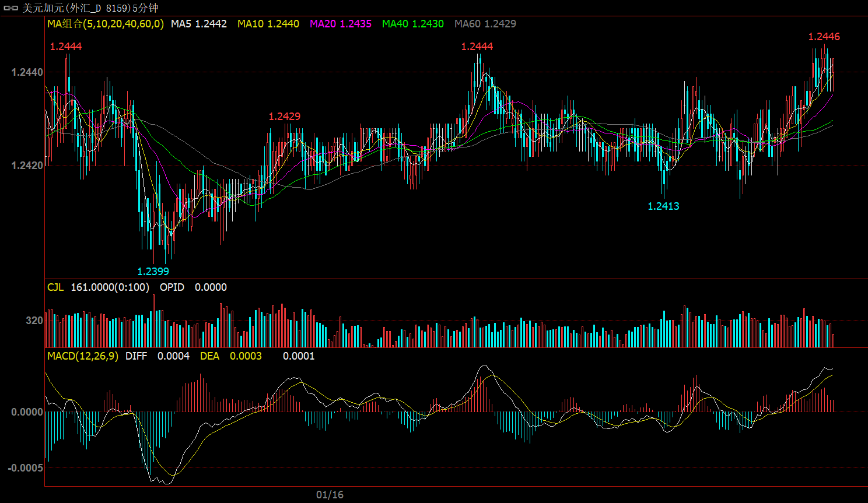Click the 1.2429 red price label

[284, 117]
